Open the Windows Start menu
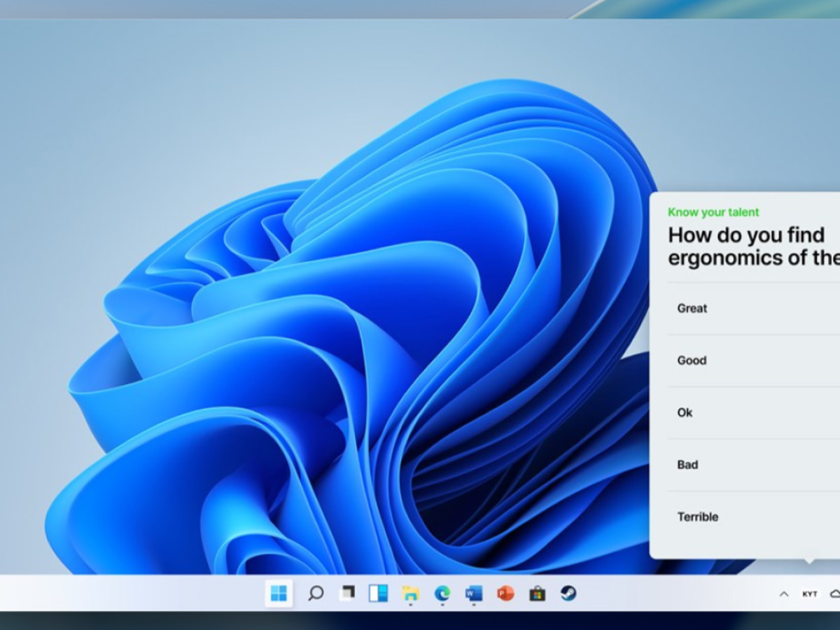 click(279, 594)
